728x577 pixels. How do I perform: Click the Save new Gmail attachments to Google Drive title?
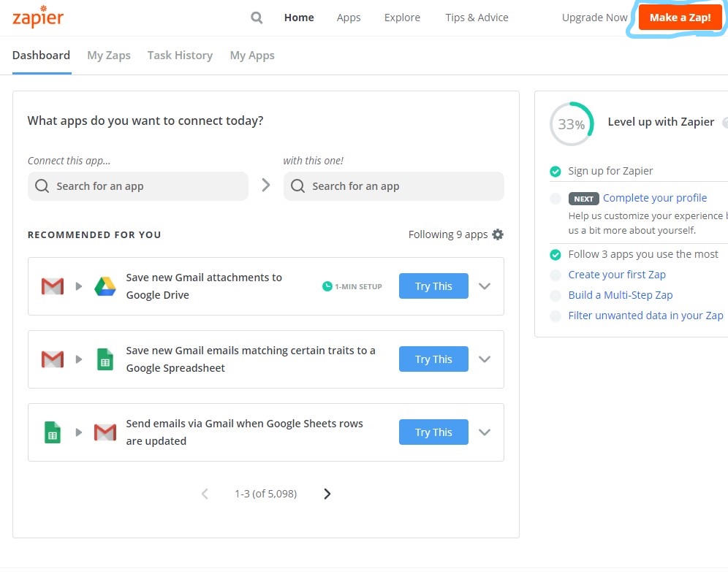pyautogui.click(x=204, y=286)
